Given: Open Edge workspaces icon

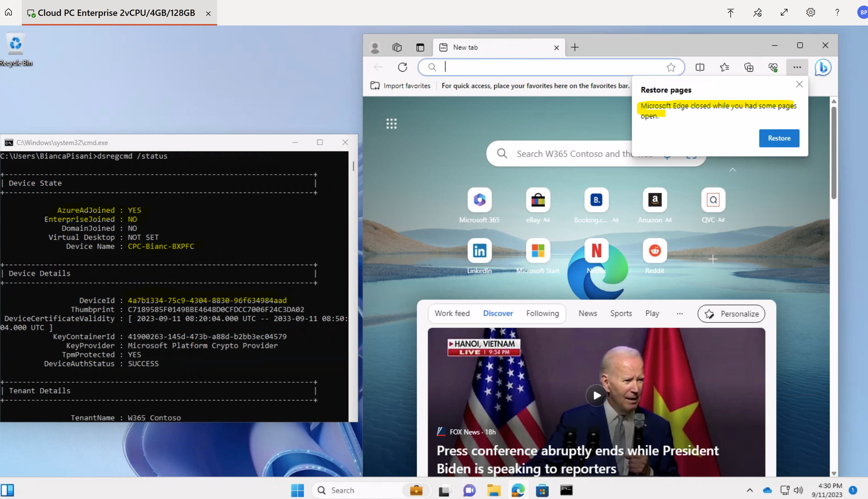Looking at the screenshot, I should coord(397,47).
